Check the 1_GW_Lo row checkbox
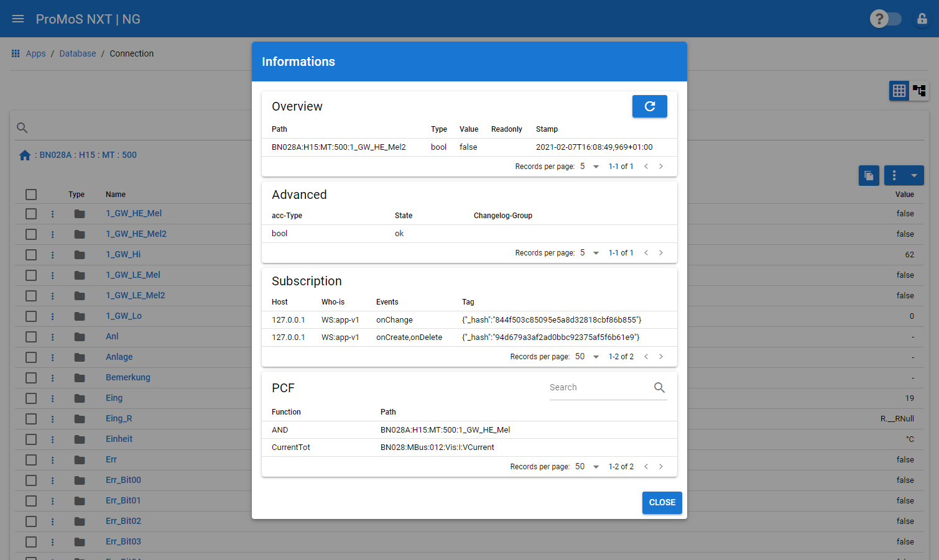Screen dimensions: 939x560 31,316
